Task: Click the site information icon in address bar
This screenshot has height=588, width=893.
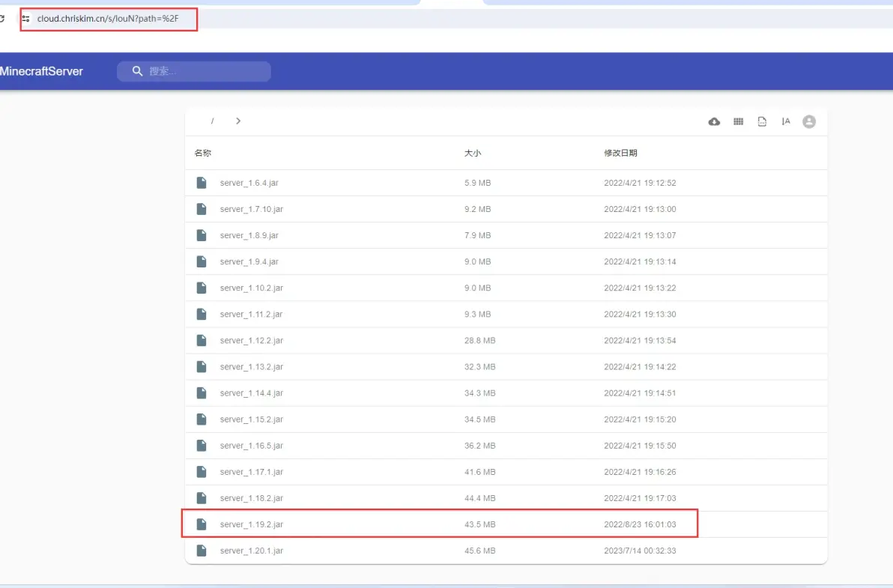Action: pos(25,19)
